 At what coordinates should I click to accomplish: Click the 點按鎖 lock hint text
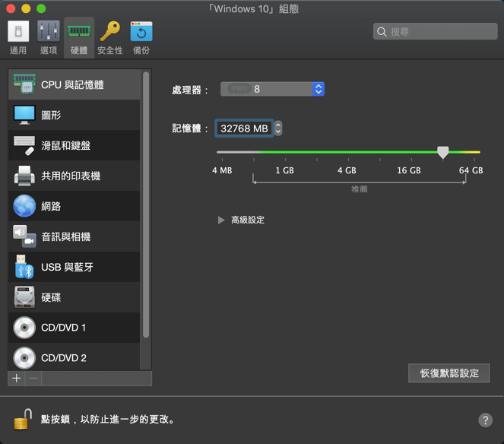click(x=108, y=419)
